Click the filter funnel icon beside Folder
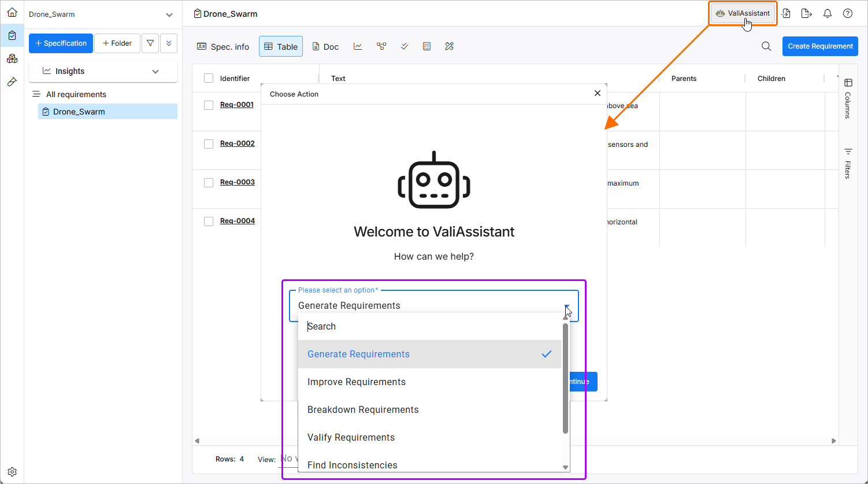Viewport: 868px width, 484px height. tap(150, 43)
